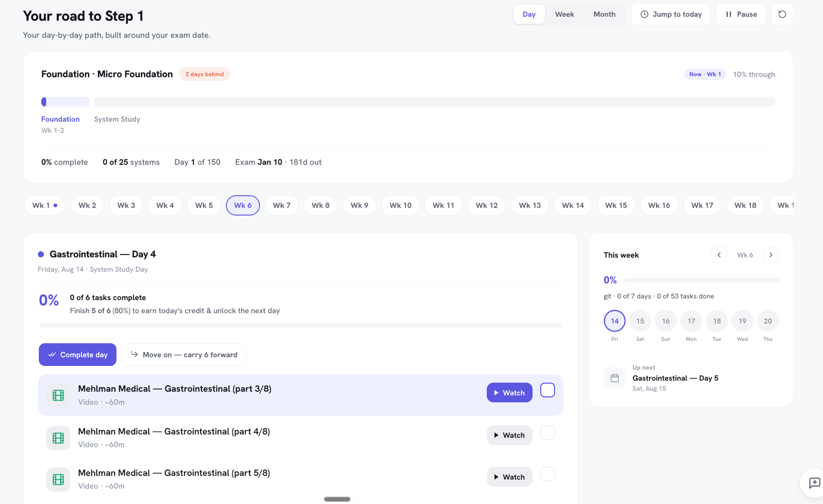Image resolution: width=823 pixels, height=504 pixels.
Task: Click Move on — carry 6 forward
Action: [x=184, y=354]
